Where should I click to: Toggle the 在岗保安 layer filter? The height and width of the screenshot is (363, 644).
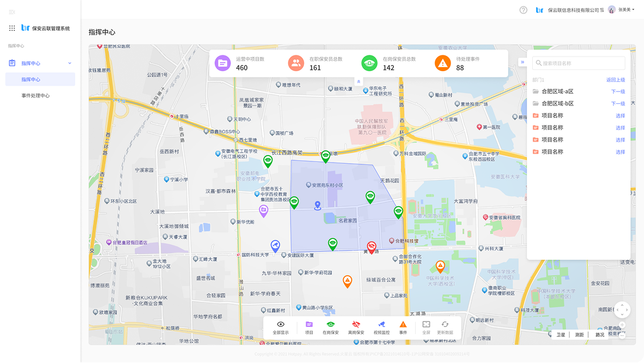coord(331,325)
